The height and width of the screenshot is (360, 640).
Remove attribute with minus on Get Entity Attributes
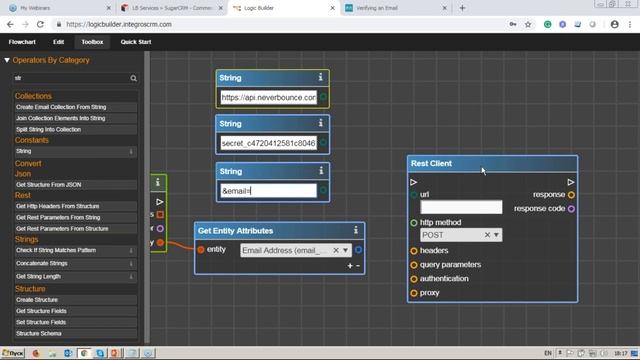358,266
